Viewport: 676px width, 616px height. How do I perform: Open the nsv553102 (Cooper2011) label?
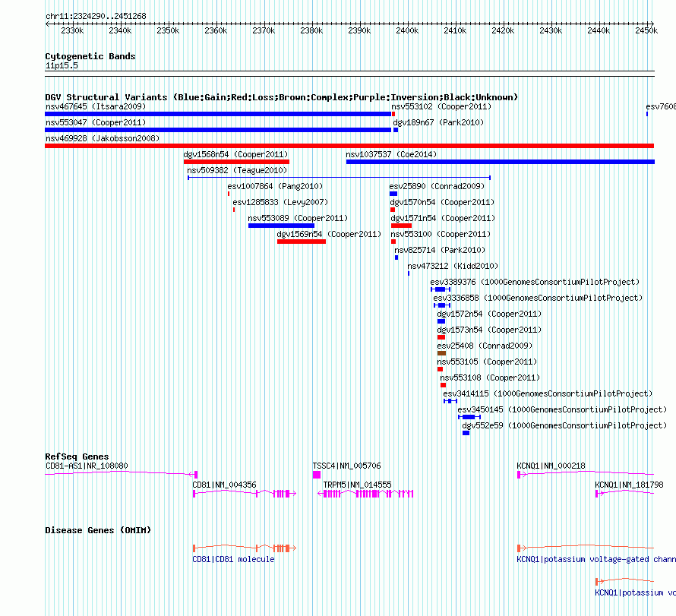click(441, 106)
